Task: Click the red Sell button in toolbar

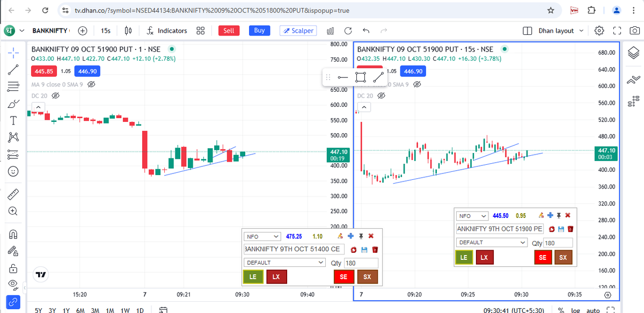Action: point(229,31)
